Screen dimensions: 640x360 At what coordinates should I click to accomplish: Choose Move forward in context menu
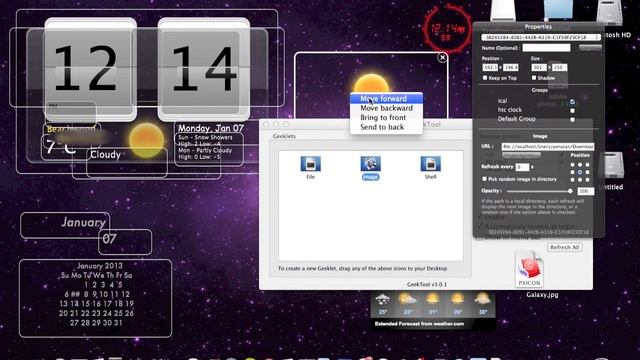(386, 99)
